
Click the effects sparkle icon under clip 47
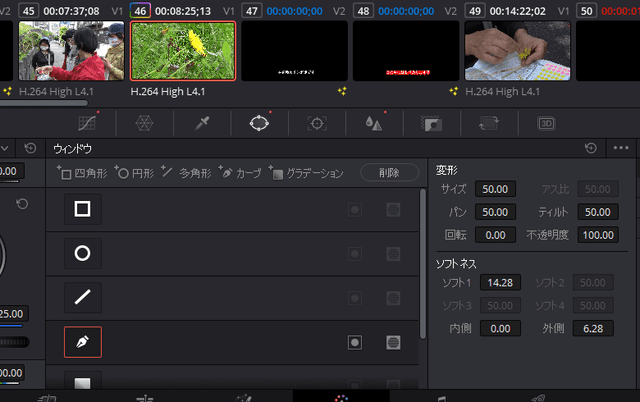(342, 91)
